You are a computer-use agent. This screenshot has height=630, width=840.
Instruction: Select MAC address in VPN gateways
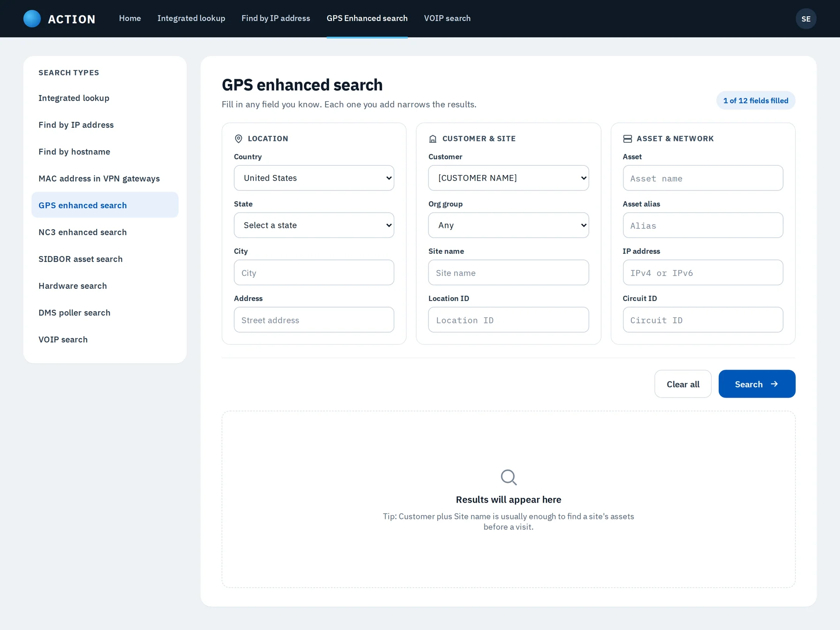click(x=105, y=178)
